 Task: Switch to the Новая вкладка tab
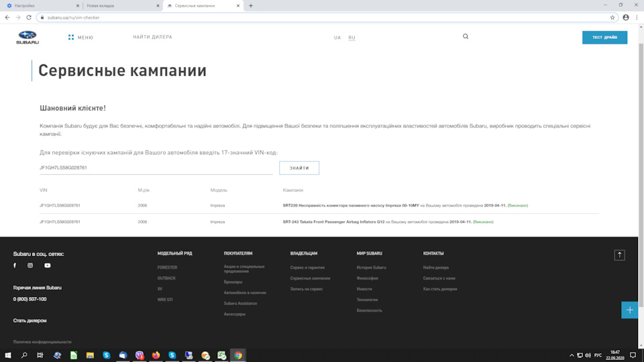pyautogui.click(x=122, y=6)
